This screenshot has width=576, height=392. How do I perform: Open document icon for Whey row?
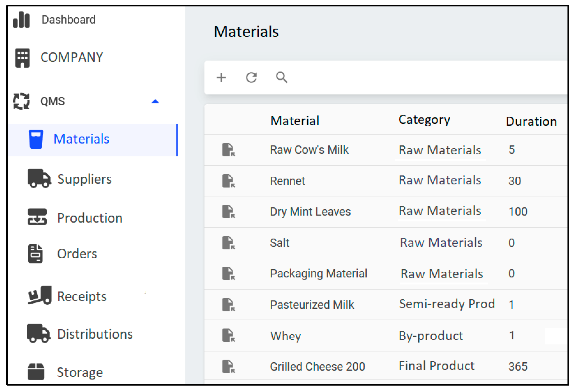point(228,336)
